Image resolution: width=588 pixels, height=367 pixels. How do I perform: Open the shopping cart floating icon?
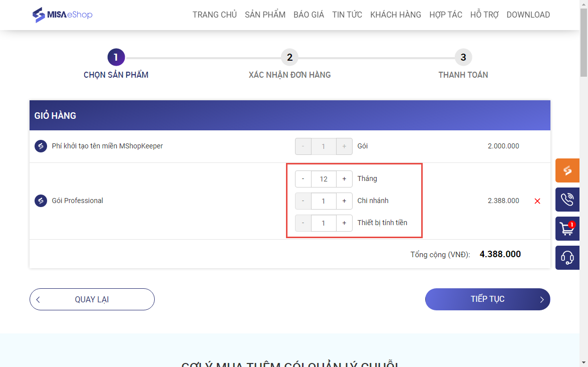[x=567, y=229]
